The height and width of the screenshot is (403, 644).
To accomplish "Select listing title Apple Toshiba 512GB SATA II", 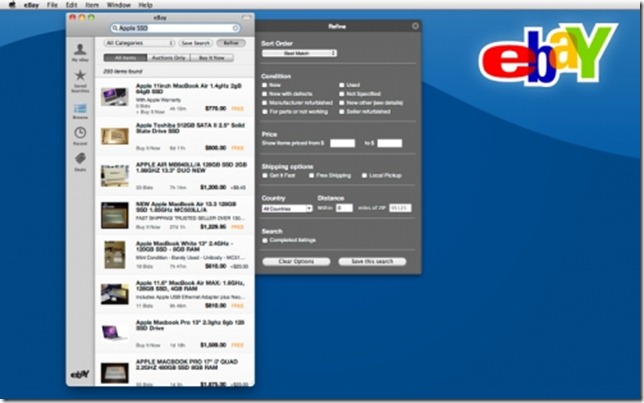I will click(x=190, y=128).
